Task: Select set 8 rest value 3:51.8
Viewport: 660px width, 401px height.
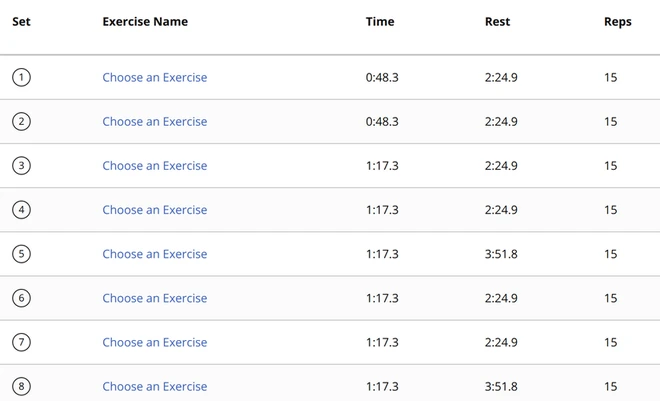Action: click(x=501, y=386)
